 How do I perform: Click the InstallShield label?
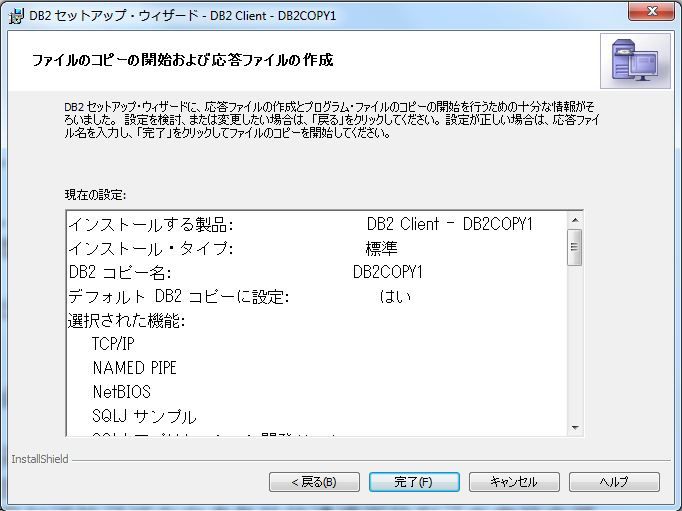pos(40,459)
